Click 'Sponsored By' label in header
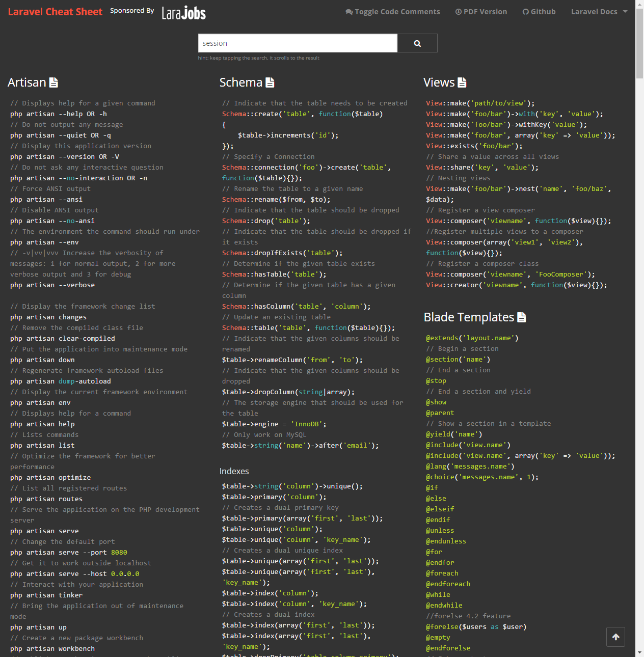The height and width of the screenshot is (657, 644). tap(132, 11)
